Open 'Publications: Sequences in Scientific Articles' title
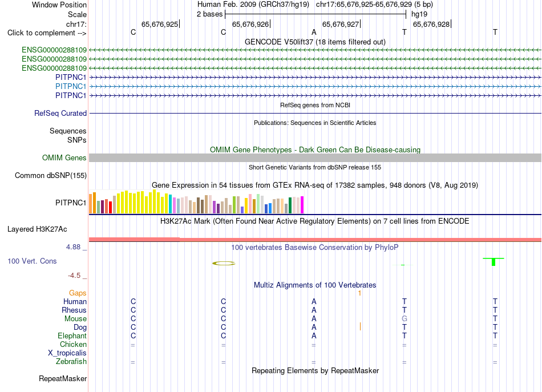 [x=315, y=123]
